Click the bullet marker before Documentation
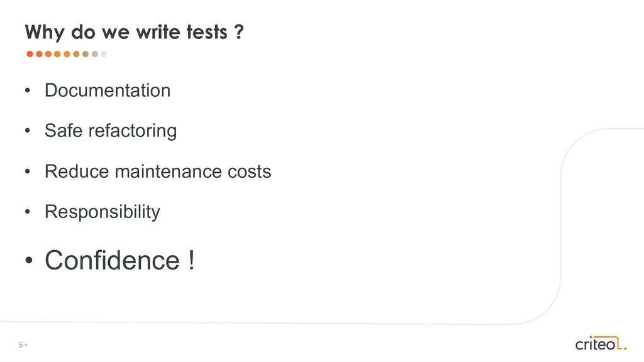 (28, 91)
